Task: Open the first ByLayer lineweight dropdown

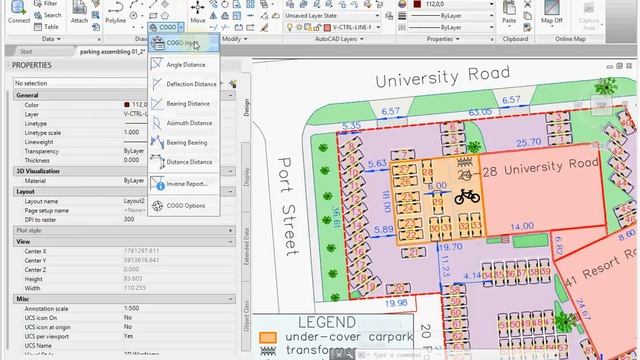Action: (491, 16)
